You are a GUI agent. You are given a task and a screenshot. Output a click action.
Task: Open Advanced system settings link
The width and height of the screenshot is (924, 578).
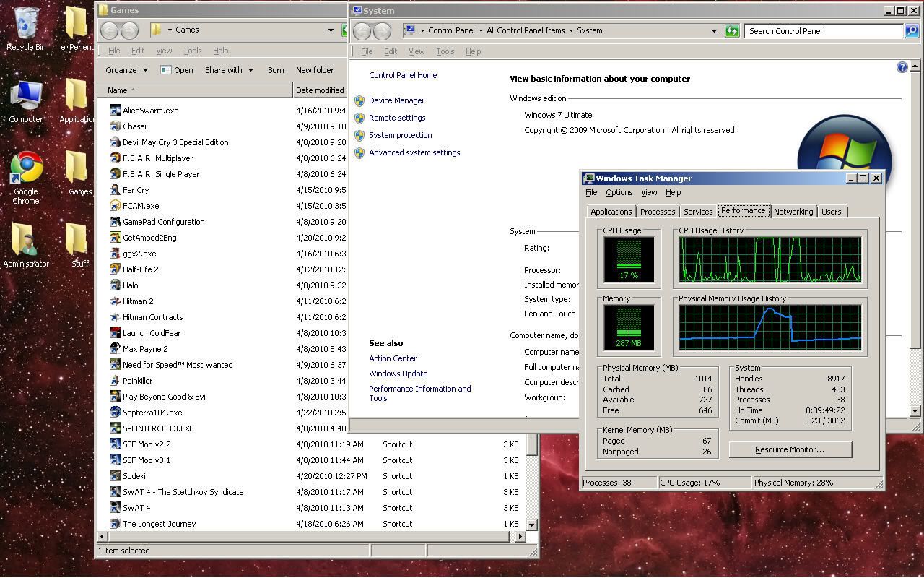(x=414, y=152)
